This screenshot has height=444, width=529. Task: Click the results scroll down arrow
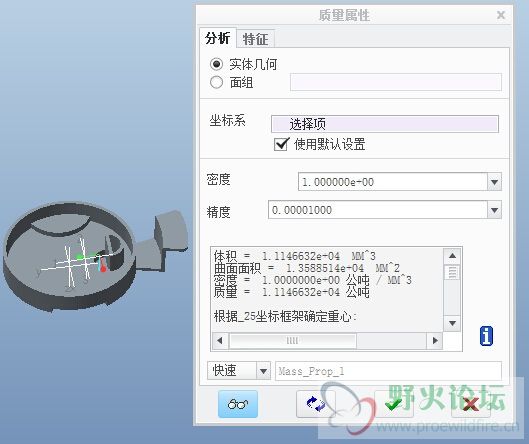[x=452, y=323]
